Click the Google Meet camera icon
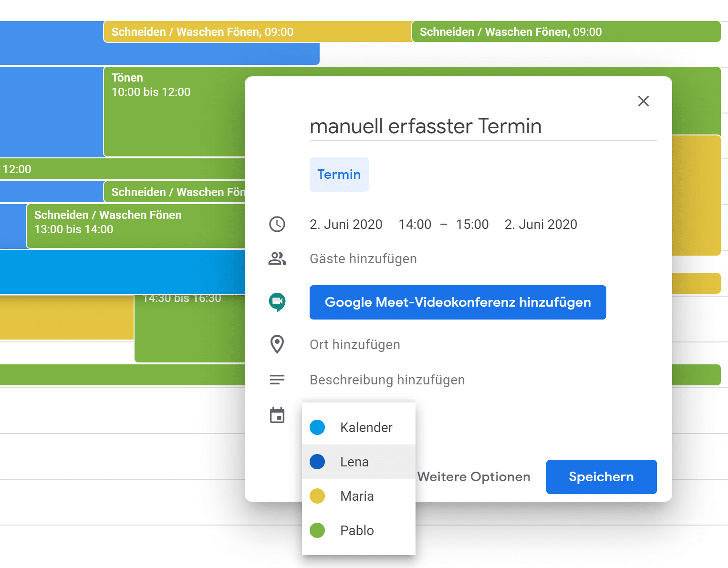The image size is (728, 568). coord(278,302)
